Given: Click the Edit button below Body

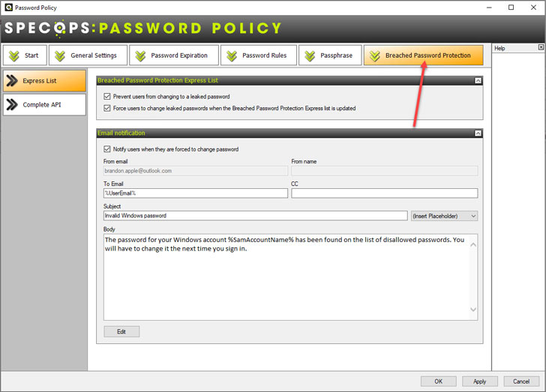Looking at the screenshot, I should [x=121, y=331].
